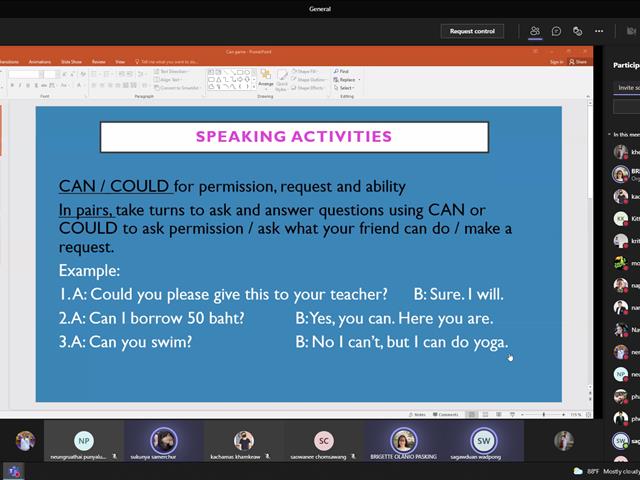
Task: Switch to Normal view icon in status bar
Action: coord(471,414)
